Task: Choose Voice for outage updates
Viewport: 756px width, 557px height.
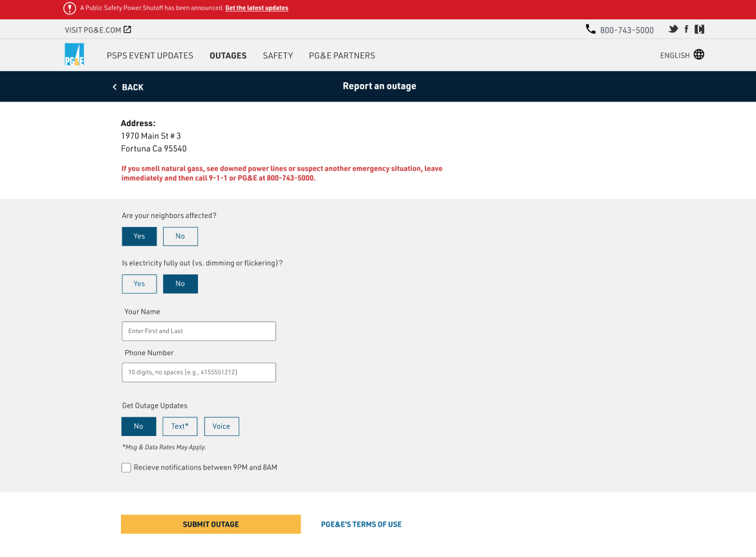Action: (x=222, y=426)
